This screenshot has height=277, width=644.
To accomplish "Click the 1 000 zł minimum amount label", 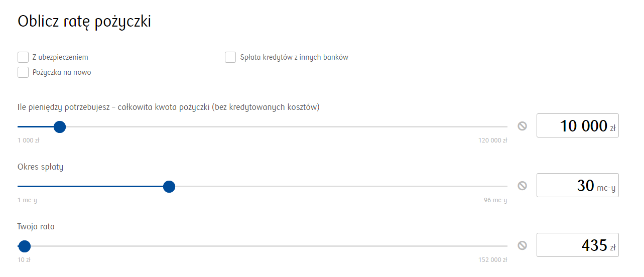I will 29,141.
